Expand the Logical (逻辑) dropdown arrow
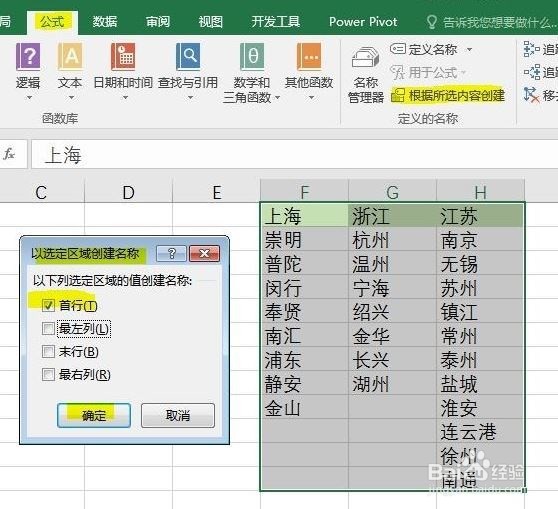Viewport: 558px width, 509px height. 29,98
